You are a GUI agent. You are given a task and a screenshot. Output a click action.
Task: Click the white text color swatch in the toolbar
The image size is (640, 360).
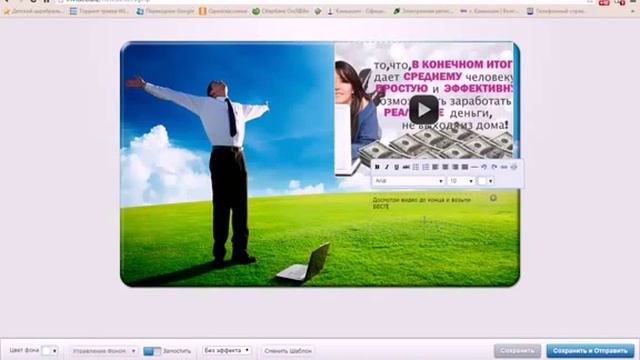[482, 181]
